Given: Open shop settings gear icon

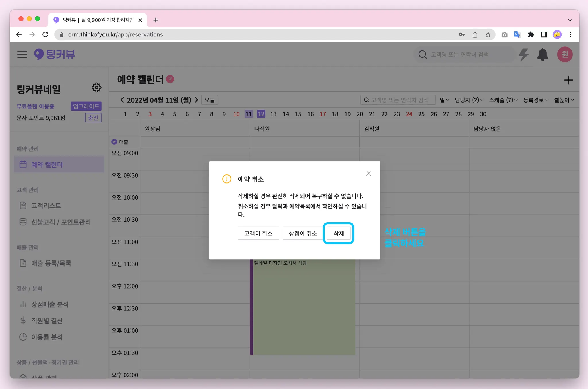Looking at the screenshot, I should pyautogui.click(x=96, y=87).
